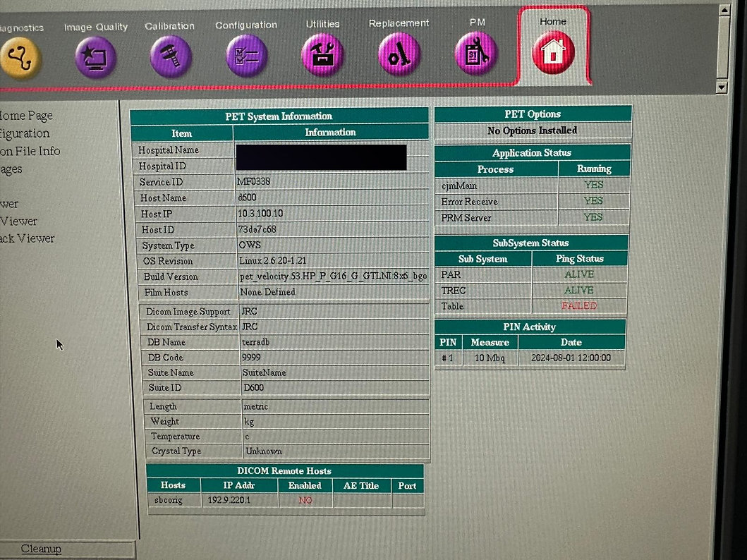Open Calibration caliper icon
The width and height of the screenshot is (747, 560).
tap(170, 56)
